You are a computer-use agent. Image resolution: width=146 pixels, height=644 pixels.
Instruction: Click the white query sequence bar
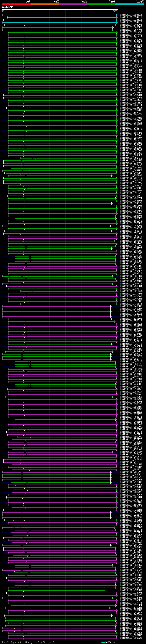[60, 9]
